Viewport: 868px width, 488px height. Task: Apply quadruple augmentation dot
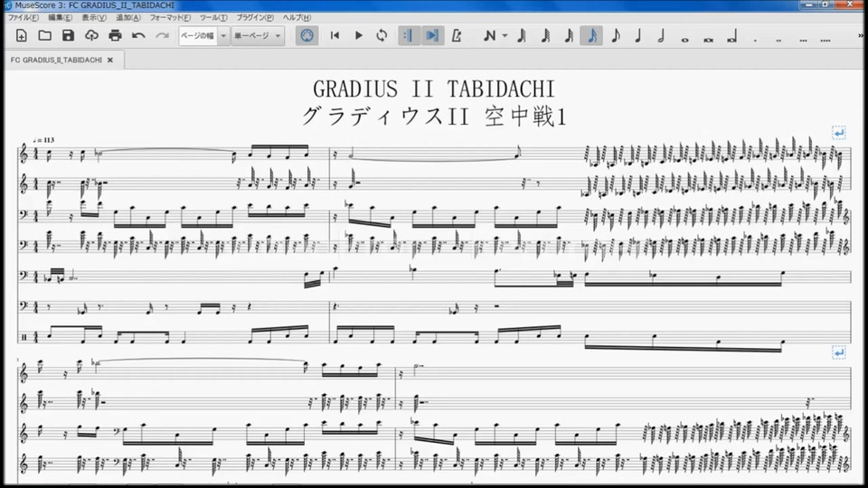(x=826, y=39)
